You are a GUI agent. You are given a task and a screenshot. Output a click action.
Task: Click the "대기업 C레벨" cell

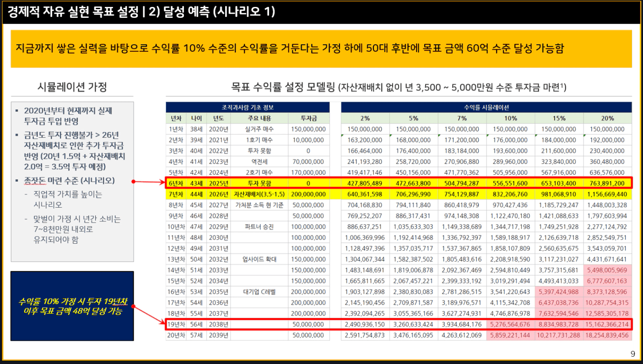click(259, 291)
